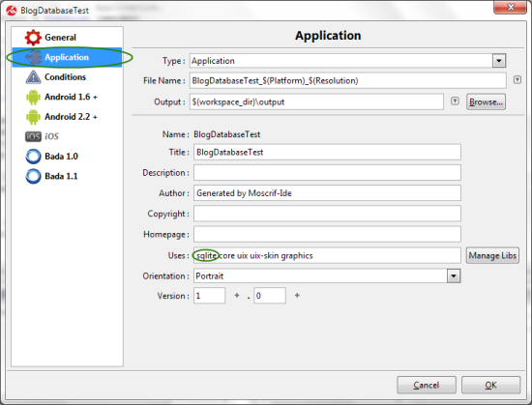The width and height of the screenshot is (532, 405).
Task: Expand the Type combo box arrow
Action: pyautogui.click(x=499, y=61)
